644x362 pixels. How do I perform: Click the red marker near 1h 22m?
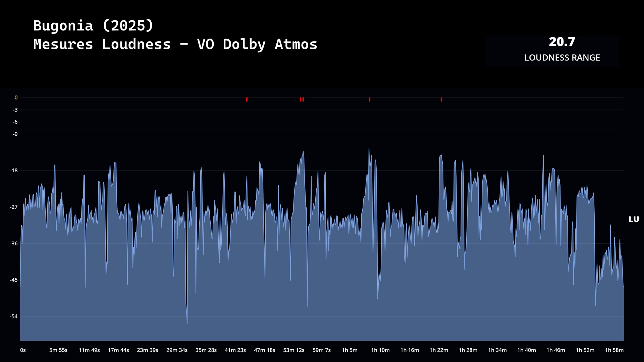point(441,100)
